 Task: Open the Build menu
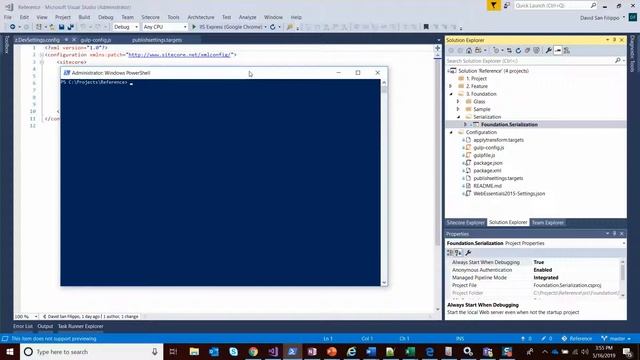[x=84, y=17]
